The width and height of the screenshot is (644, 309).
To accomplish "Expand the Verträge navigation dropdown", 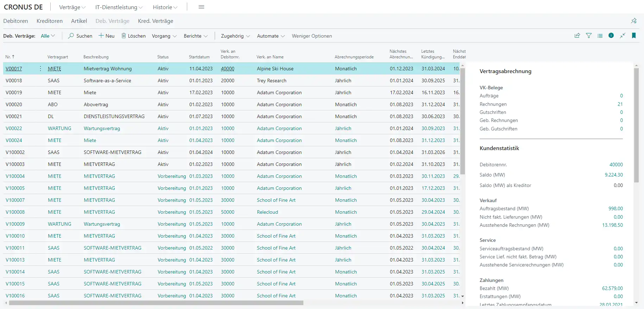I will pos(72,7).
